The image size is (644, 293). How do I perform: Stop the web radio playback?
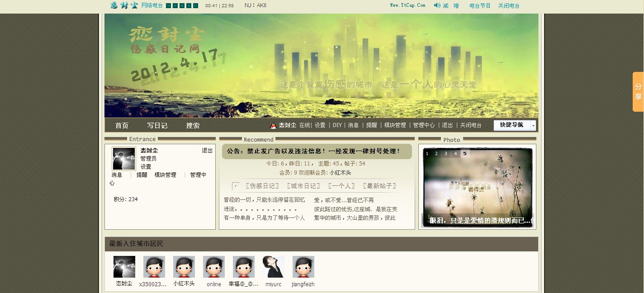click(x=182, y=5)
